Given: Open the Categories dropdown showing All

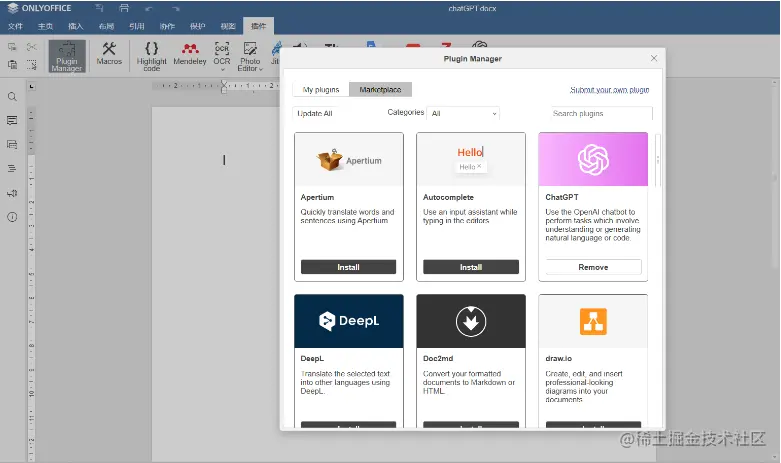Looking at the screenshot, I should (x=463, y=114).
